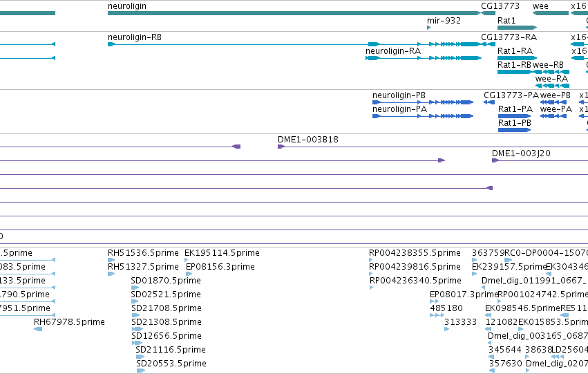Select the SD21708.5prime EST label
The image size is (588, 374).
coord(167,308)
